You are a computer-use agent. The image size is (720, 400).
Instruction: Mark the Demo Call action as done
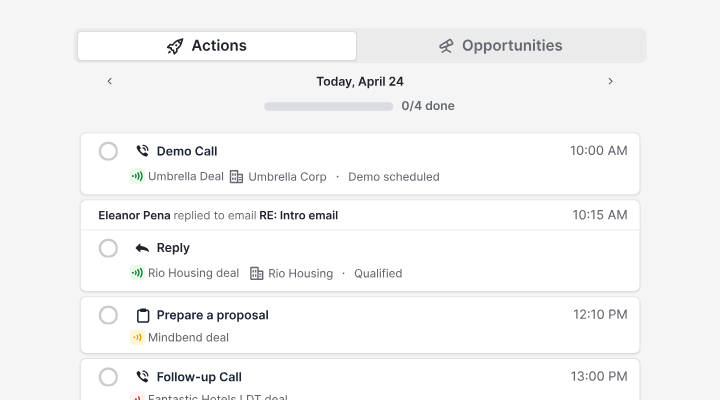[x=108, y=151]
